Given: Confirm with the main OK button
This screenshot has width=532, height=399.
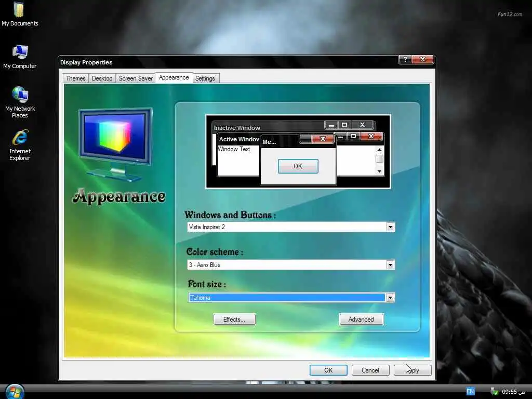Looking at the screenshot, I should point(328,370).
